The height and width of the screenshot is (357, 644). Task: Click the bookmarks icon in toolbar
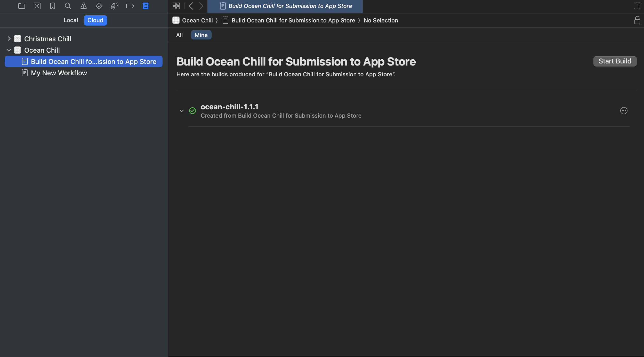pos(52,6)
